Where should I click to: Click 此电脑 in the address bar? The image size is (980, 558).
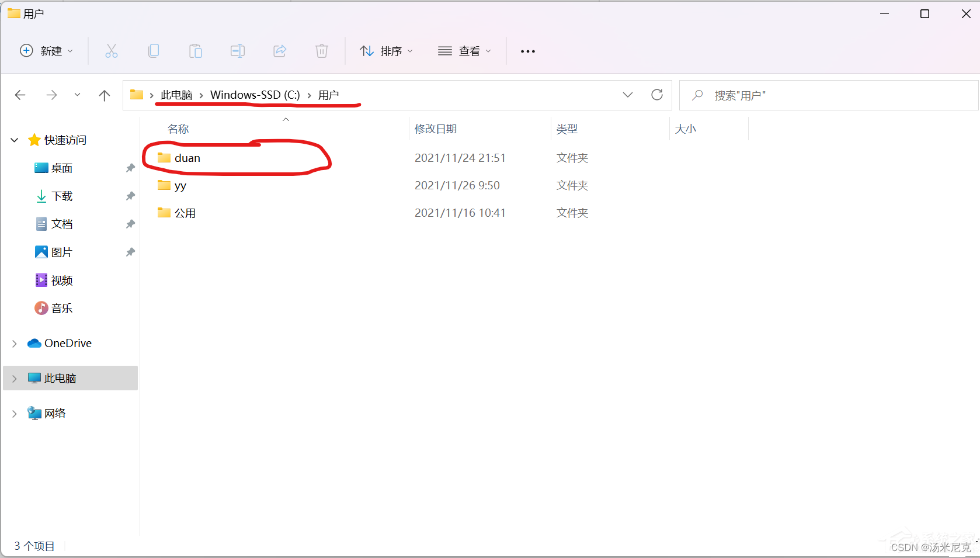click(x=176, y=95)
